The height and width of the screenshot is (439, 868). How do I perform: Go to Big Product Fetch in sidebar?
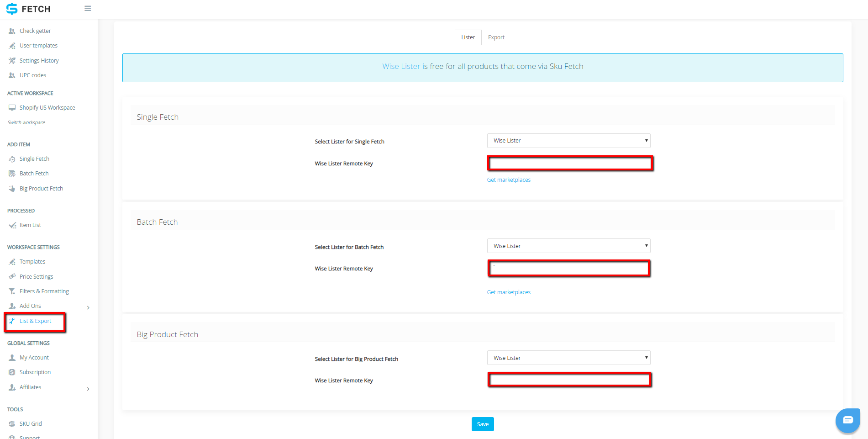[41, 189]
